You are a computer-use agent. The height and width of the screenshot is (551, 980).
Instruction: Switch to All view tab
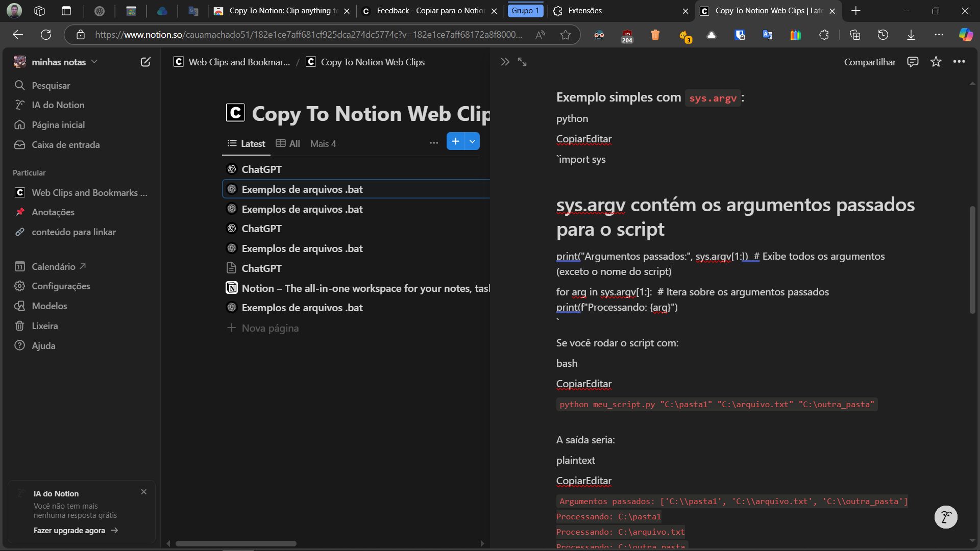pyautogui.click(x=288, y=144)
